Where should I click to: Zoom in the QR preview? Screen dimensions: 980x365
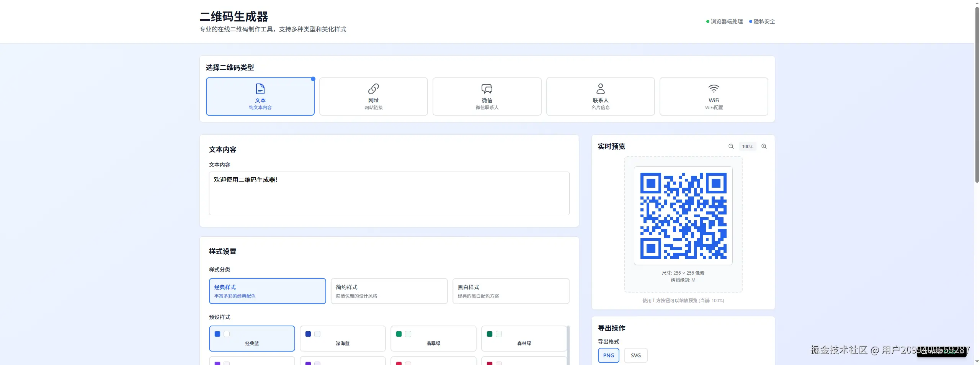point(764,146)
